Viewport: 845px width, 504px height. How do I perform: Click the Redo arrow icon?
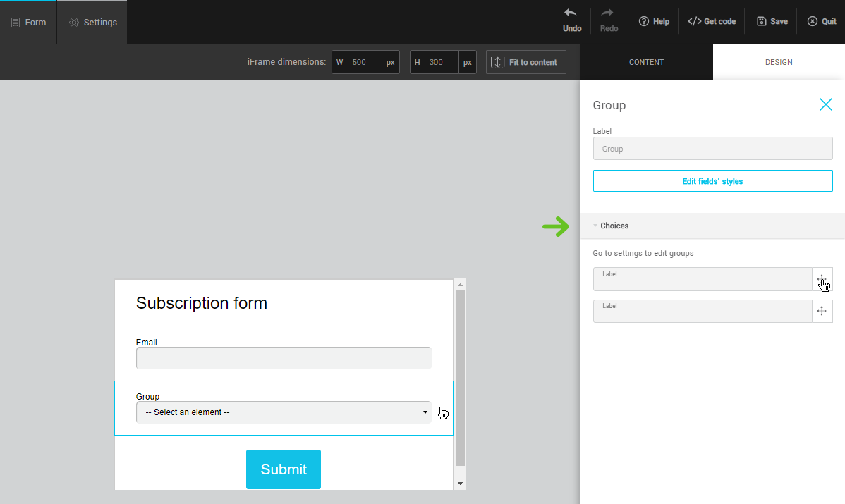(608, 13)
